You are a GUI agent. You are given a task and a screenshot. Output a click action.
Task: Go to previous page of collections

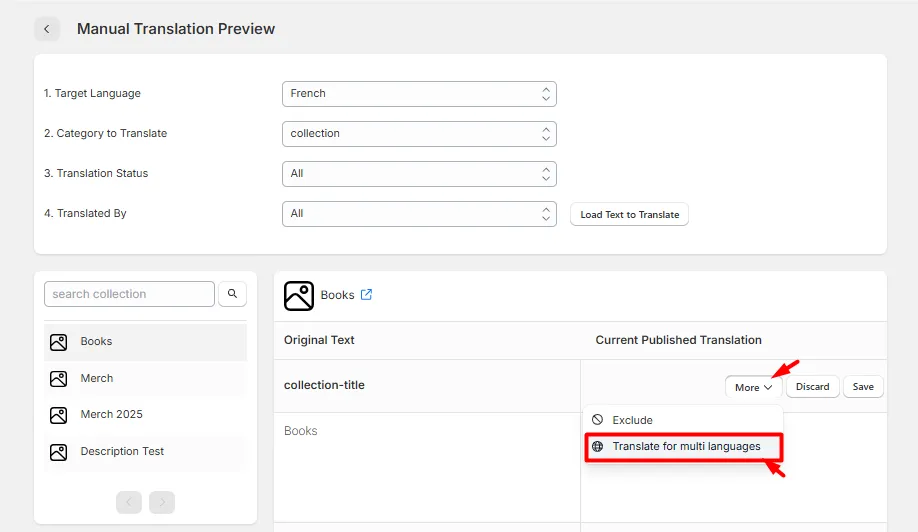tap(129, 502)
